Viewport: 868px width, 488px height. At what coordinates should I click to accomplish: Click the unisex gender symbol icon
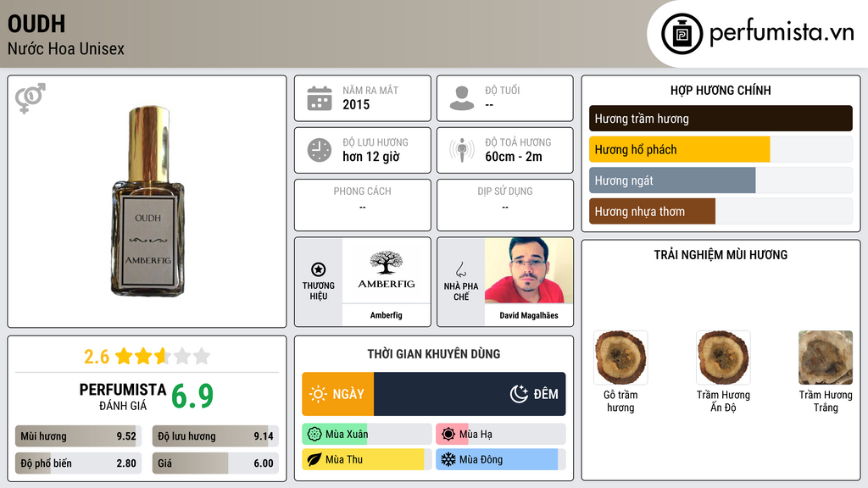(x=30, y=98)
